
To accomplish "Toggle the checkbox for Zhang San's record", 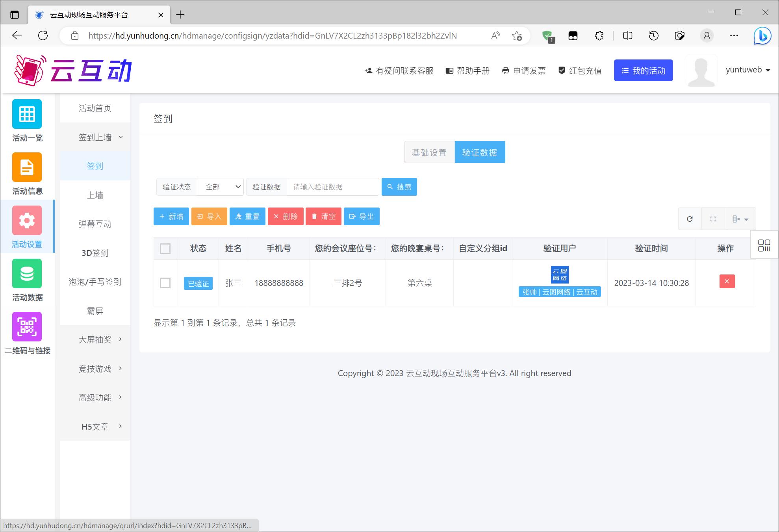I will (x=166, y=282).
